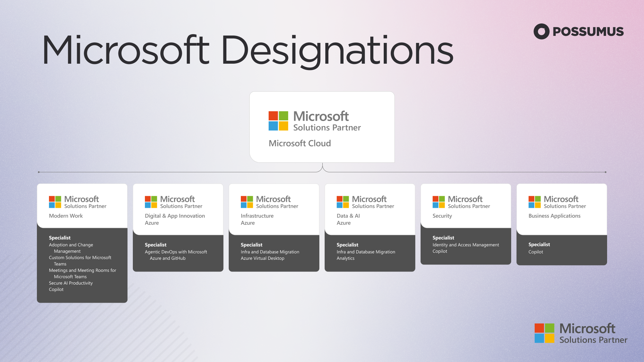Screen dimensions: 644x362
Task: Click Azure Virtual Desktop entry
Action: coord(262,258)
